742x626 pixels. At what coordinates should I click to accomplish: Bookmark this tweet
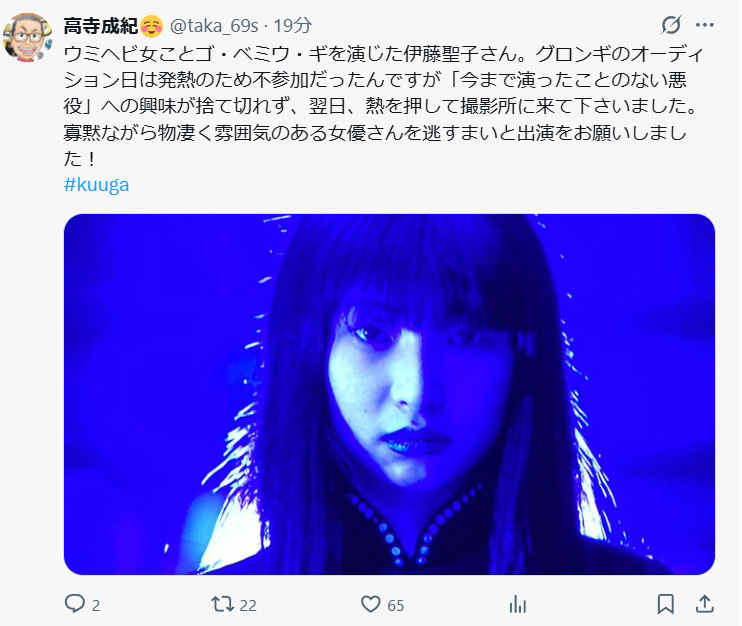tap(665, 604)
